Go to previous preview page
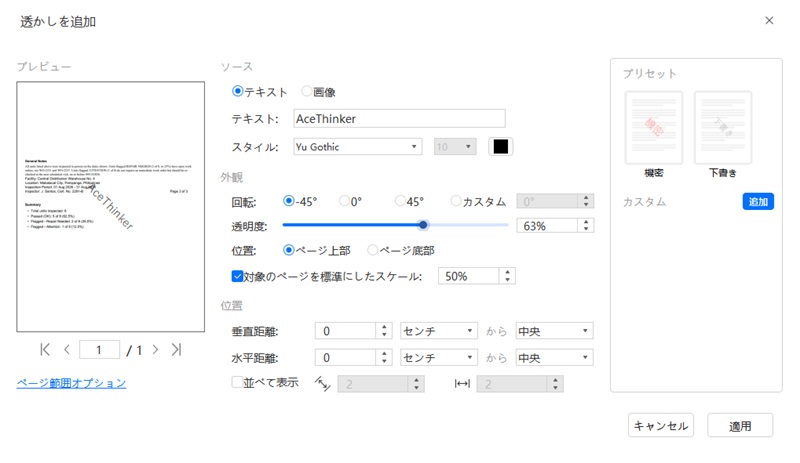 coord(67,350)
